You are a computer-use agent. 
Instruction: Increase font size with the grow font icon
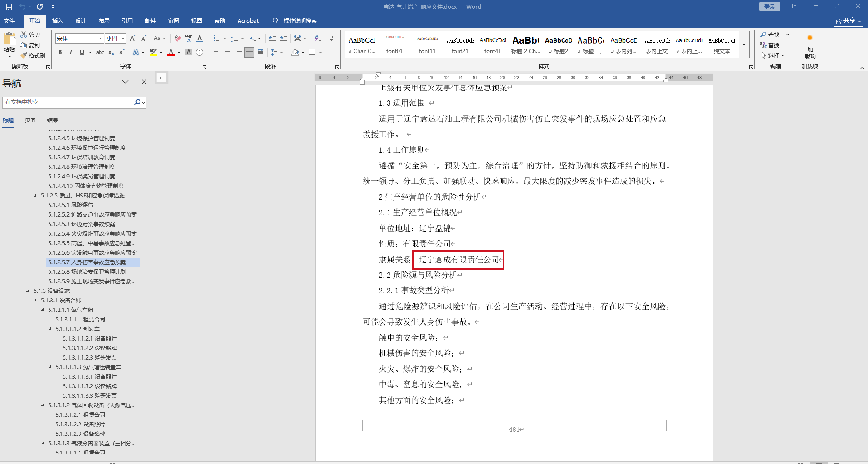pos(133,39)
